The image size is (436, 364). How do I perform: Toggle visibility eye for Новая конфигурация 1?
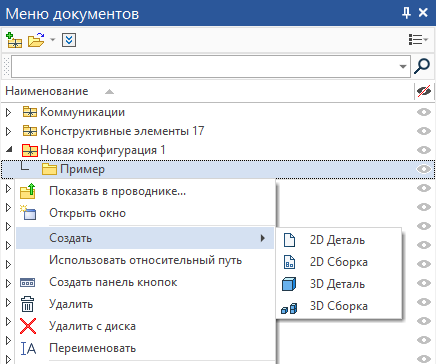tap(424, 150)
